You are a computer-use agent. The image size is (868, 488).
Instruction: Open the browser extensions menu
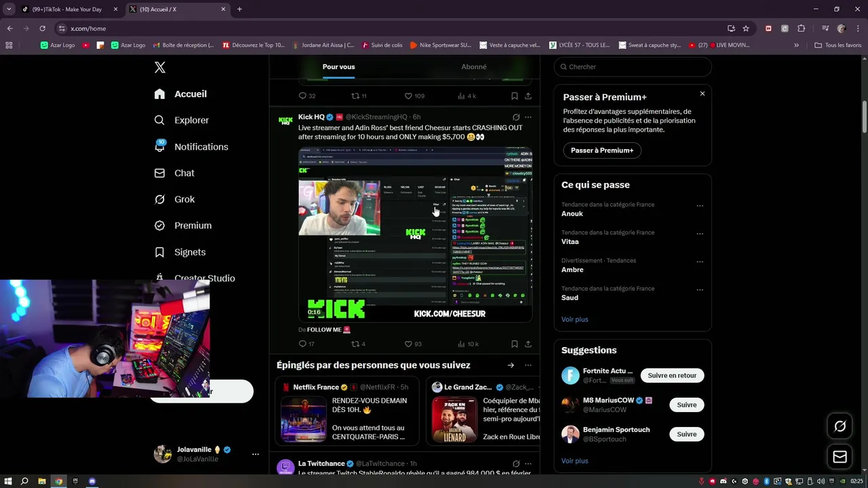point(801,28)
